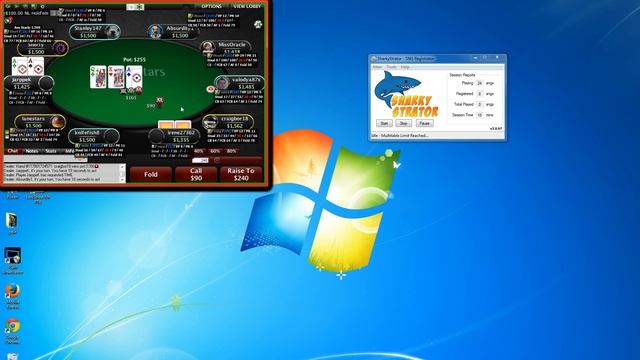Open the Mozilla Firefox desktop icon
640x360 pixels.
[12, 291]
